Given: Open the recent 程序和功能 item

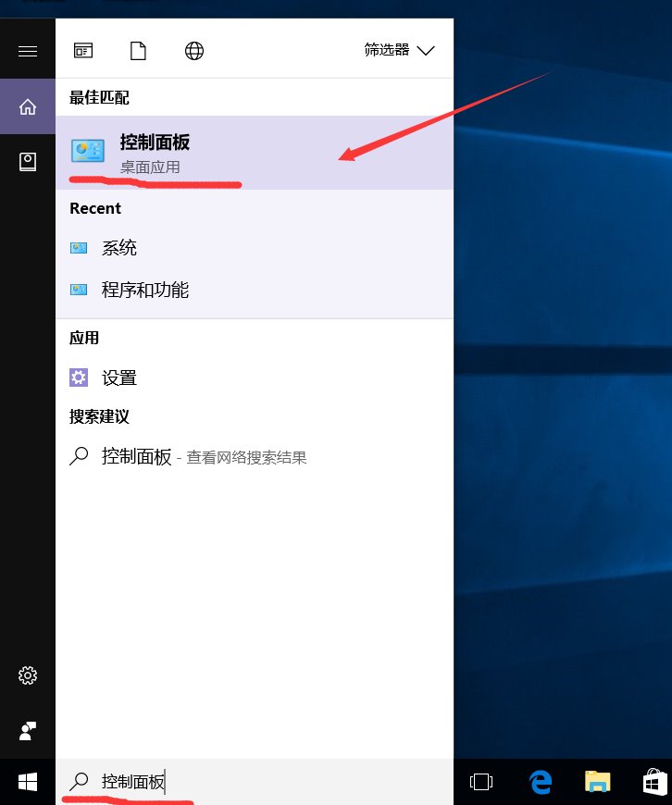Looking at the screenshot, I should click(x=255, y=290).
